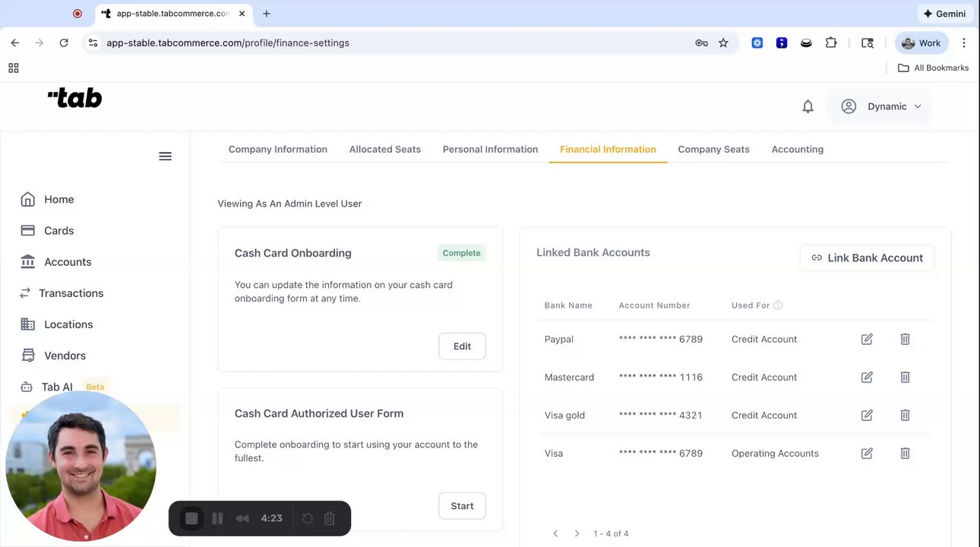Delete the Visa Operating Accounts row
Screen dimensions: 980x547
(x=905, y=454)
